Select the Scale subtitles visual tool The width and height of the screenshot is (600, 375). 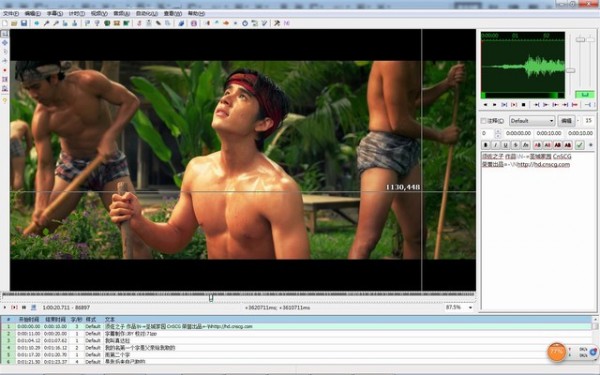click(5, 70)
